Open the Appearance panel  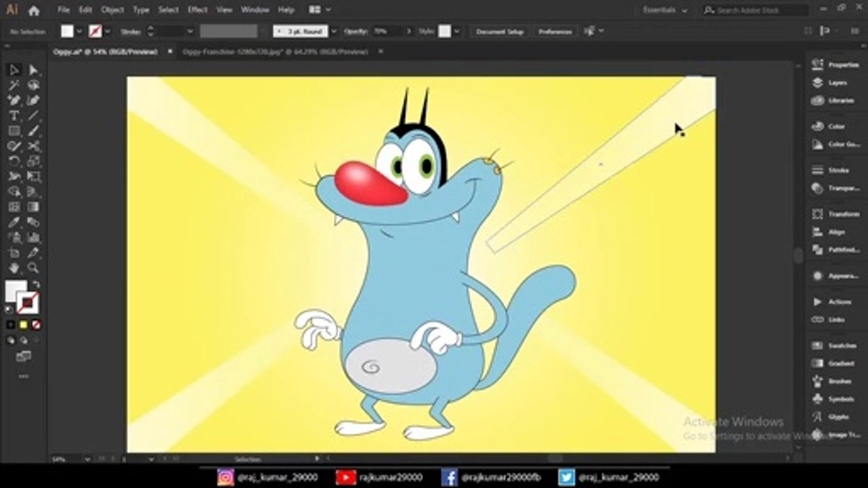pyautogui.click(x=835, y=276)
